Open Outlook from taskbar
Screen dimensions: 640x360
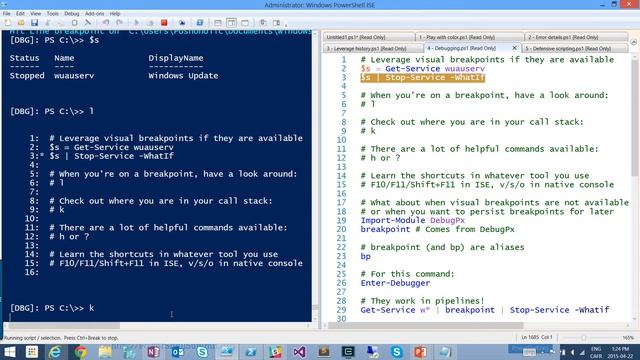click(178, 352)
